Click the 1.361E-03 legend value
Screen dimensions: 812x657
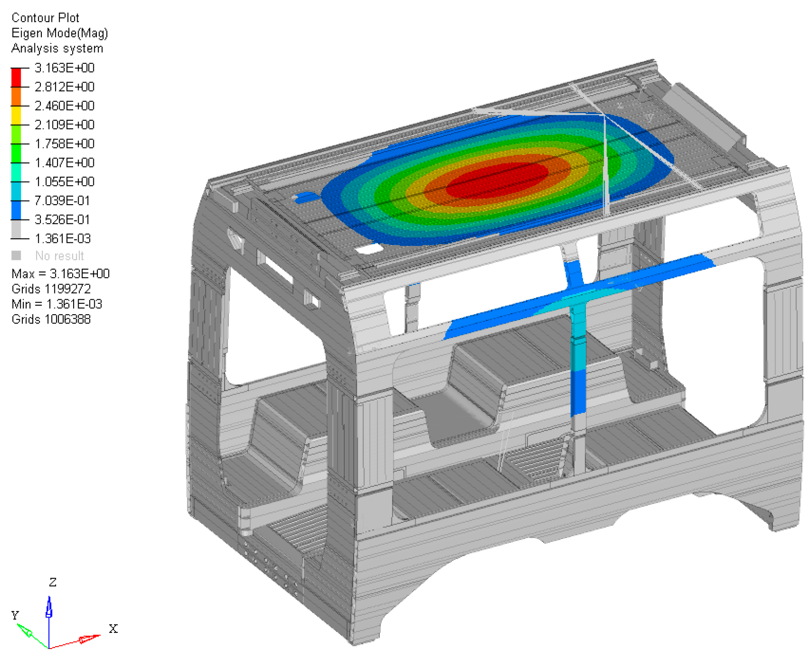tap(63, 238)
